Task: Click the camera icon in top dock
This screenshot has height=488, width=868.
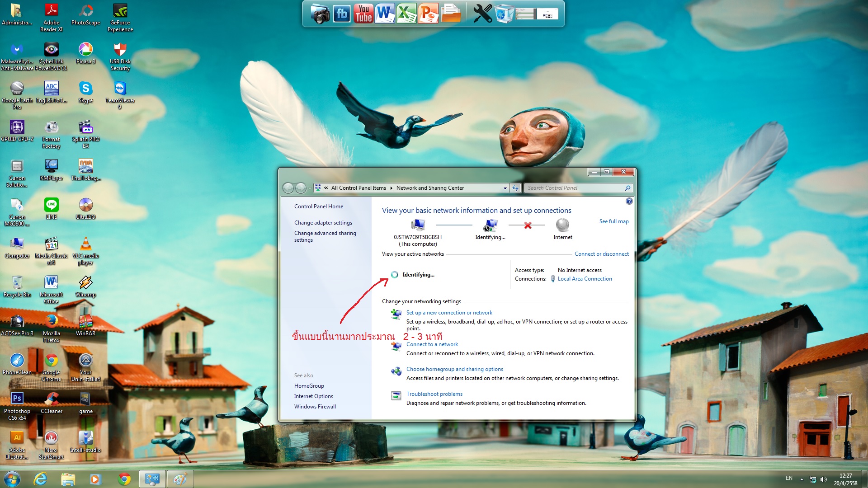Action: coord(320,14)
